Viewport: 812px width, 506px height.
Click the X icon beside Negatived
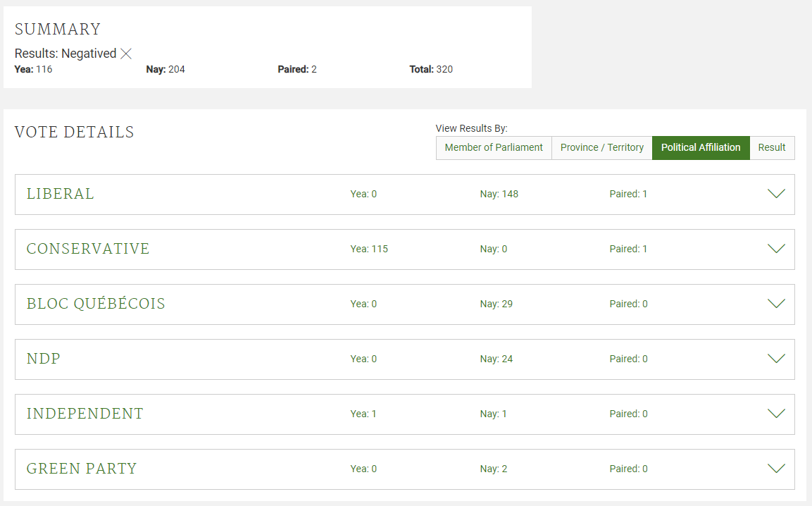click(x=126, y=54)
